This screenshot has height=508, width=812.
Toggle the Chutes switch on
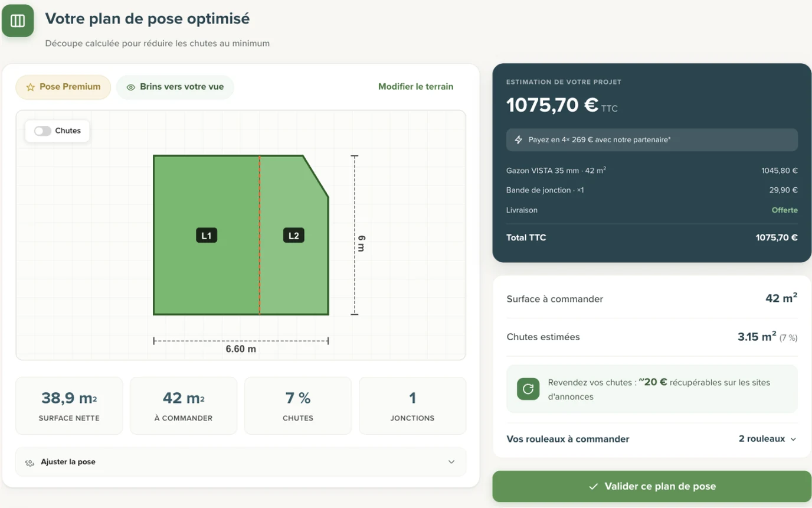coord(42,131)
